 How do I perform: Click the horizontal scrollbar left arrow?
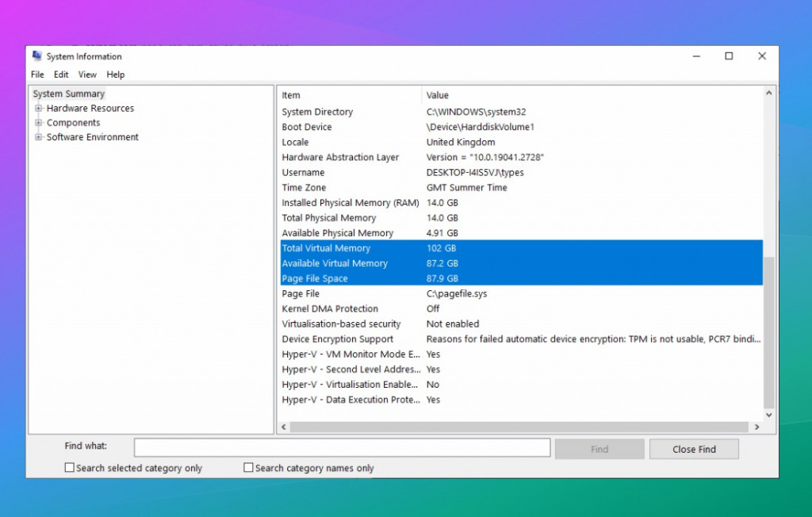pos(284,427)
